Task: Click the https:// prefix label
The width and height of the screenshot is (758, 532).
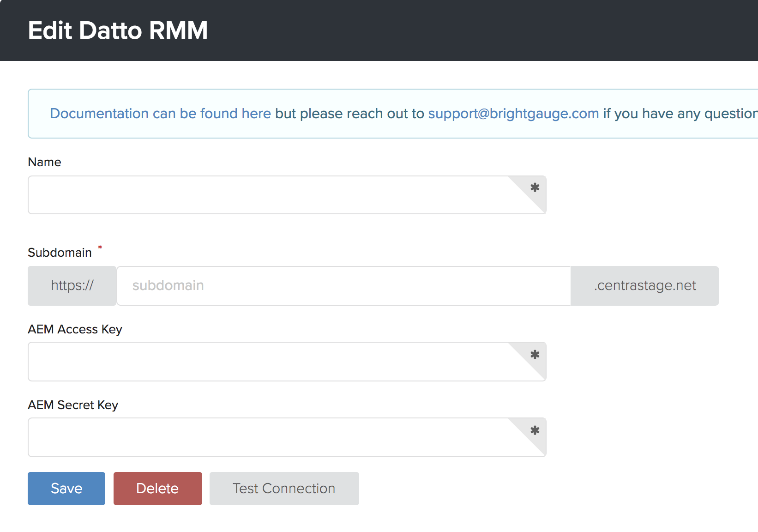Action: tap(72, 285)
